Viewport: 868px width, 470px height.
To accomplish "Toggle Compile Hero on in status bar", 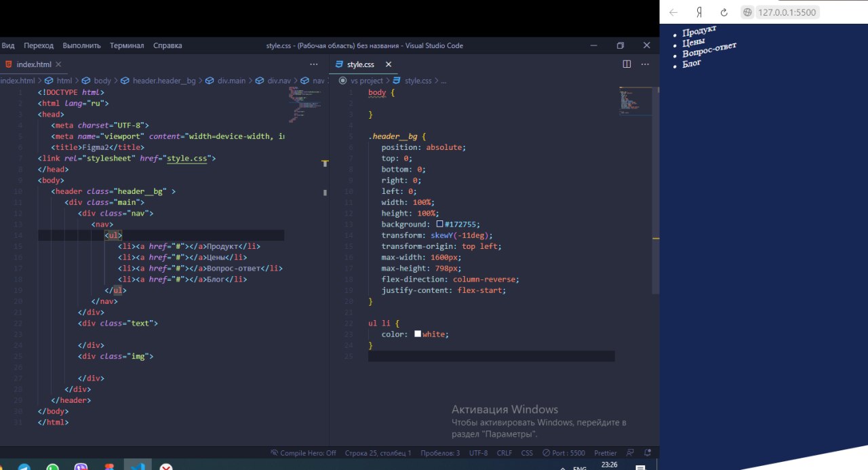I will 303,453.
